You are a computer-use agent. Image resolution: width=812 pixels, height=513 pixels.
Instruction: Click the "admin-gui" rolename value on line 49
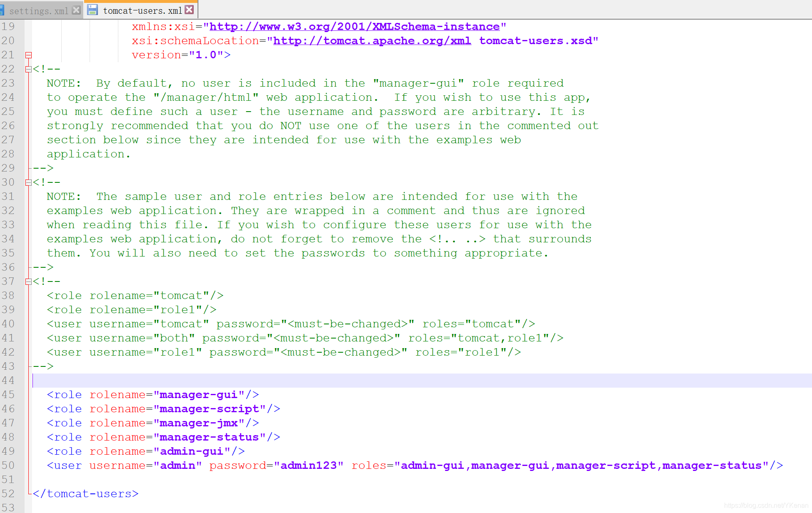192,451
